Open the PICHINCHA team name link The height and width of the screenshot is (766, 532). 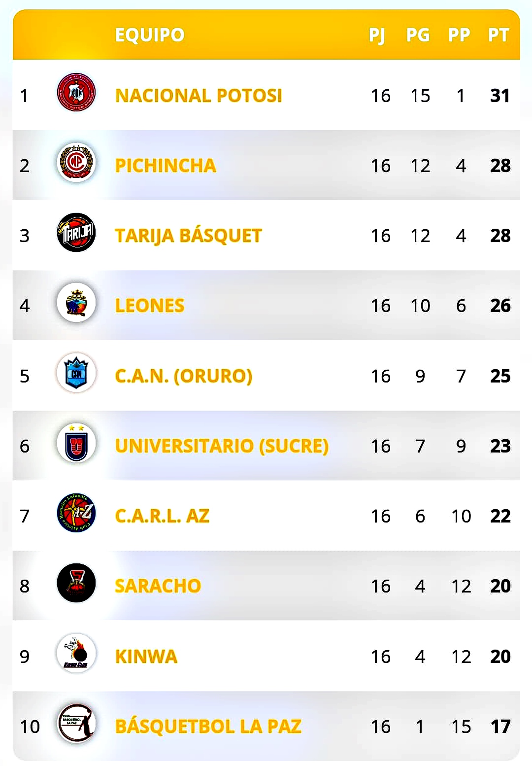click(166, 166)
